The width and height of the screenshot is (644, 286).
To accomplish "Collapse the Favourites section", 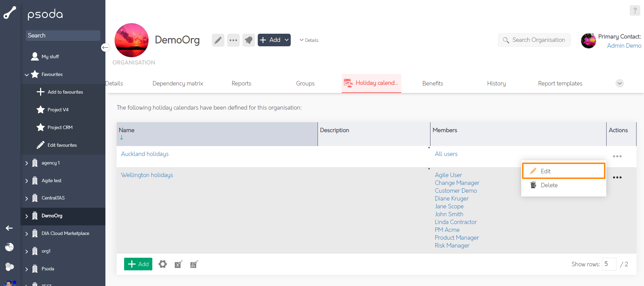I will (27, 75).
